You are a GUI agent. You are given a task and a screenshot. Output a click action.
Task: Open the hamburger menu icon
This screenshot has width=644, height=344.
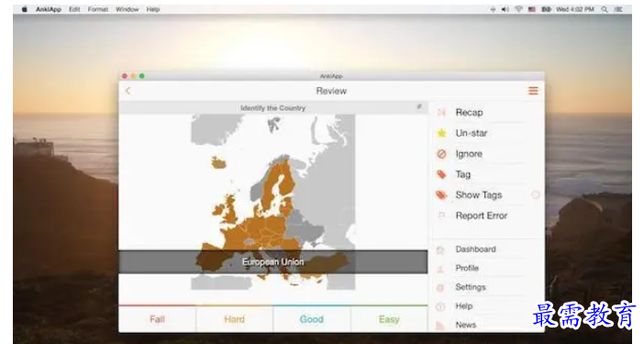[x=533, y=91]
